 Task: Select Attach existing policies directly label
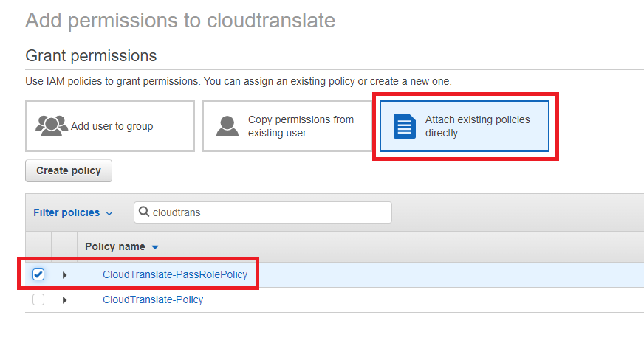click(x=477, y=126)
